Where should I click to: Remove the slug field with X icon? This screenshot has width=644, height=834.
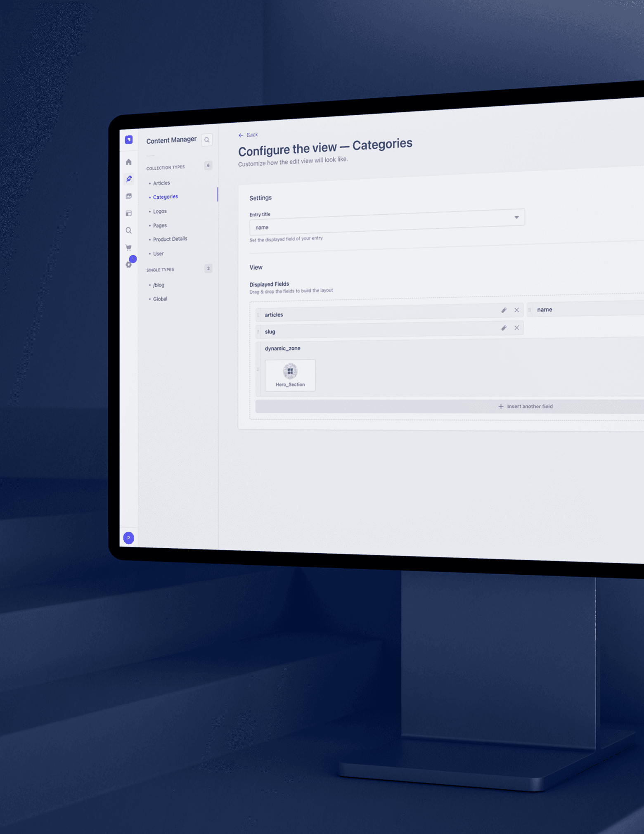516,328
